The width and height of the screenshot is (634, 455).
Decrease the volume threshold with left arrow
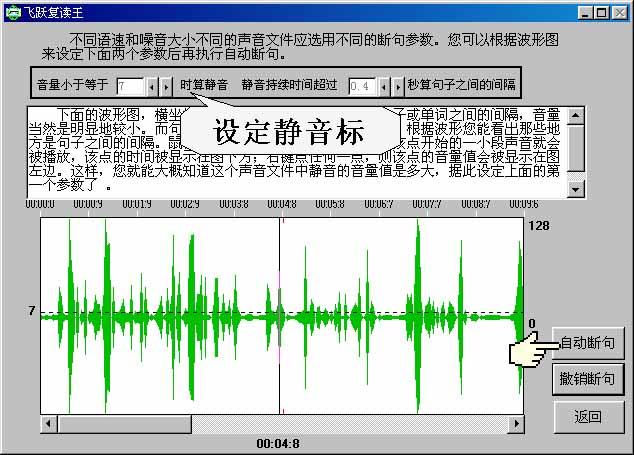pos(152,87)
